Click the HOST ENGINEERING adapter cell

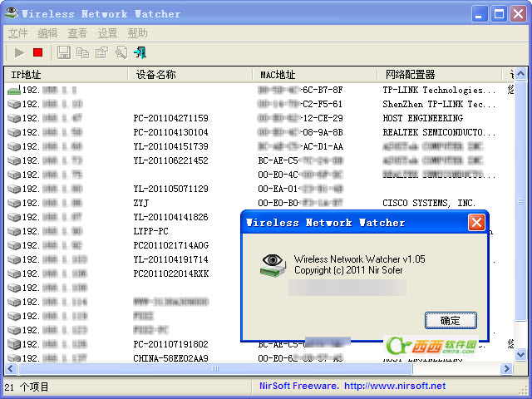point(423,118)
